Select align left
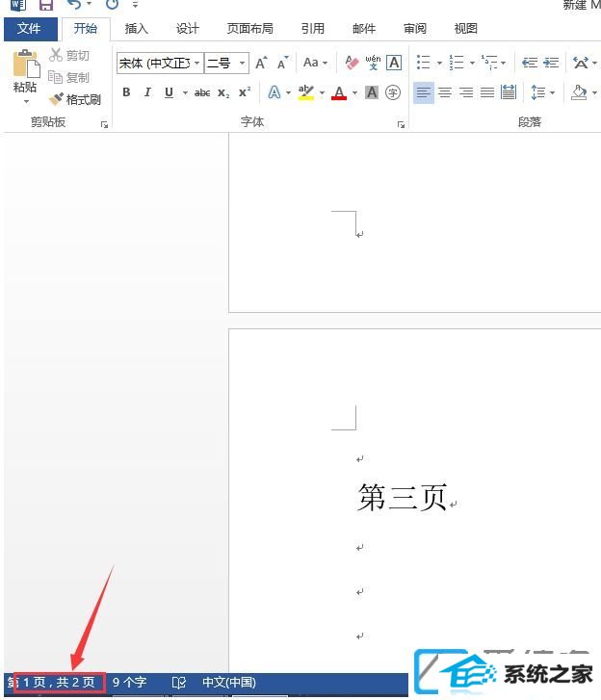This screenshot has width=601, height=700. coord(423,92)
